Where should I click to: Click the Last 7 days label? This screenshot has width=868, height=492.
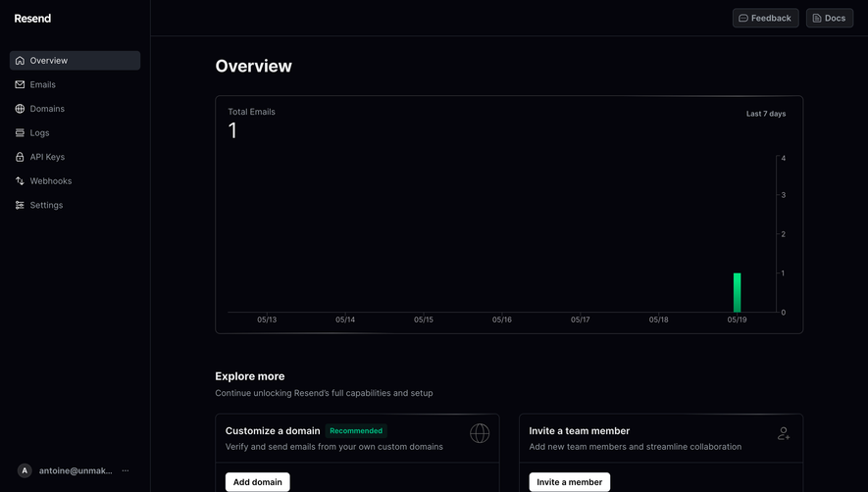point(766,114)
